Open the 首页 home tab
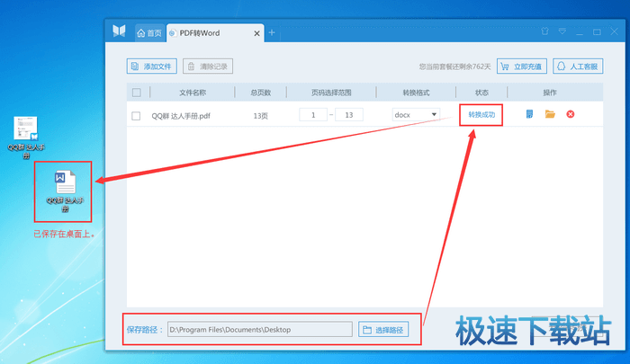 coord(149,33)
